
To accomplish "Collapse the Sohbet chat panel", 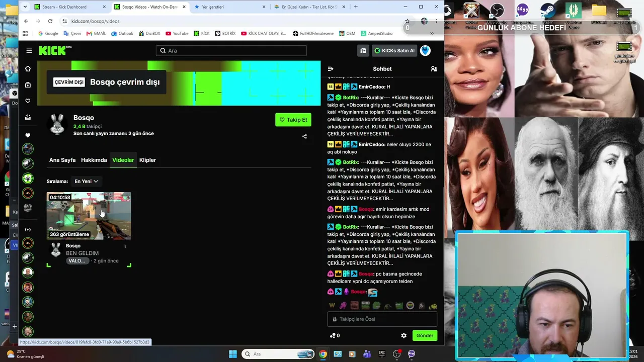I will pyautogui.click(x=331, y=69).
